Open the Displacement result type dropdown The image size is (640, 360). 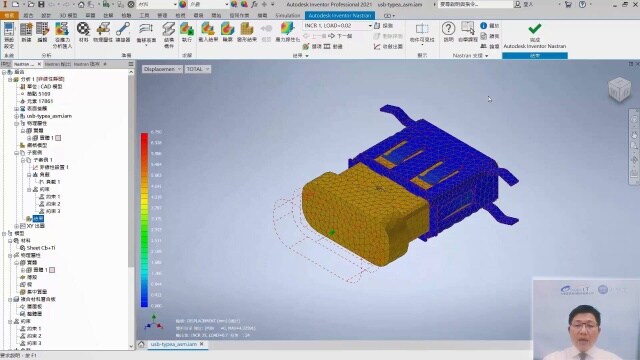click(x=162, y=69)
